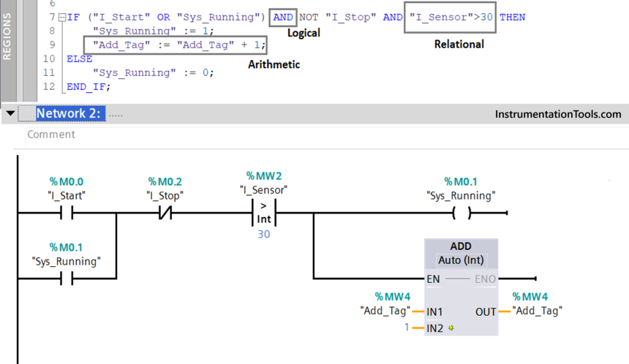Collapse the IF block fold marker
Screen dimensions: 629x364
tap(62, 18)
